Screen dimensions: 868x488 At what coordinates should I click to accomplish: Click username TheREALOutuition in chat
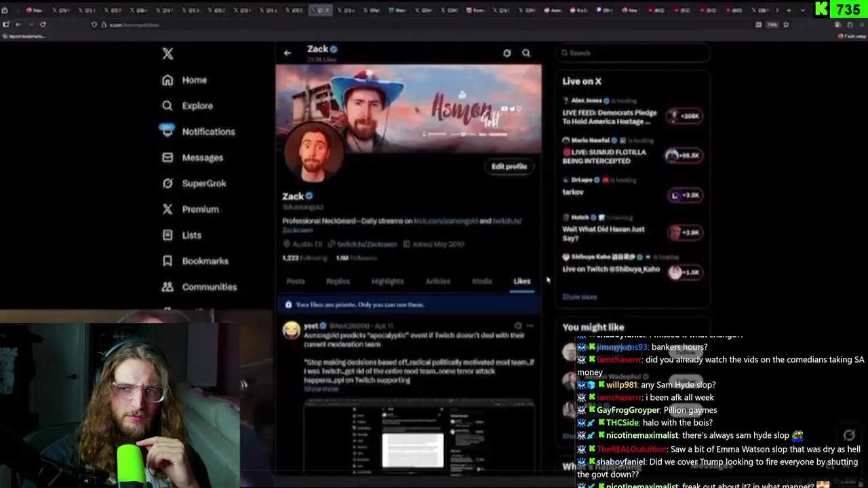coord(632,449)
